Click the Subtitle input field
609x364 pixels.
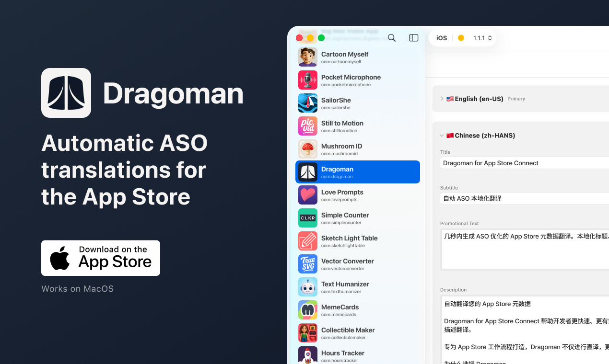[524, 198]
